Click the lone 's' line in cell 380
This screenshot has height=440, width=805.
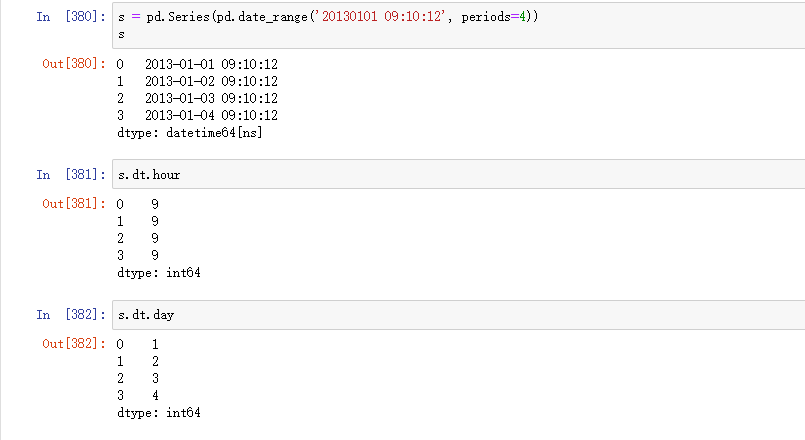click(x=121, y=35)
